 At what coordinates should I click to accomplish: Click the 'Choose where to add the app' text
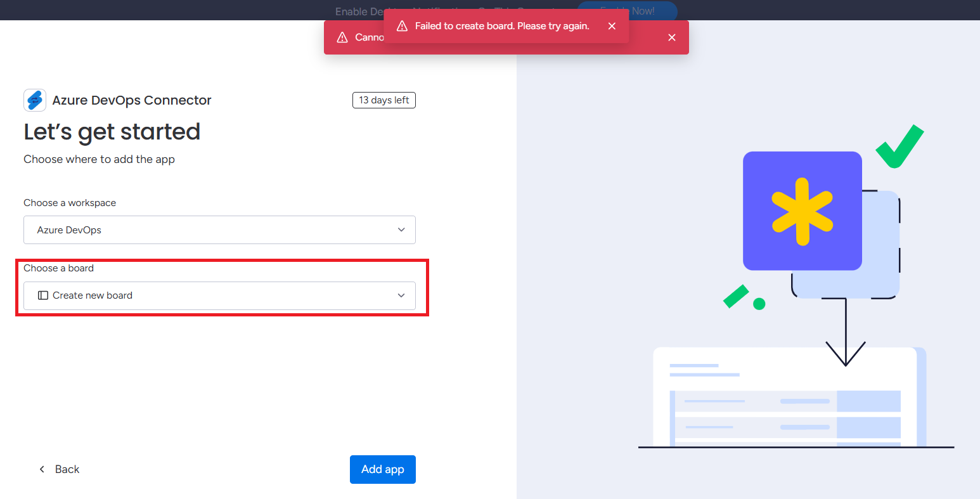(x=100, y=159)
